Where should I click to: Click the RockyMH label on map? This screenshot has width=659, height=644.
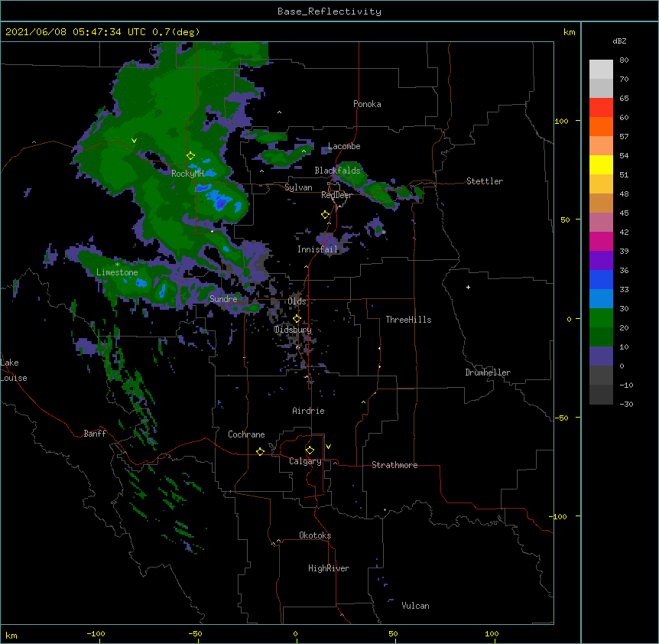pyautogui.click(x=187, y=174)
